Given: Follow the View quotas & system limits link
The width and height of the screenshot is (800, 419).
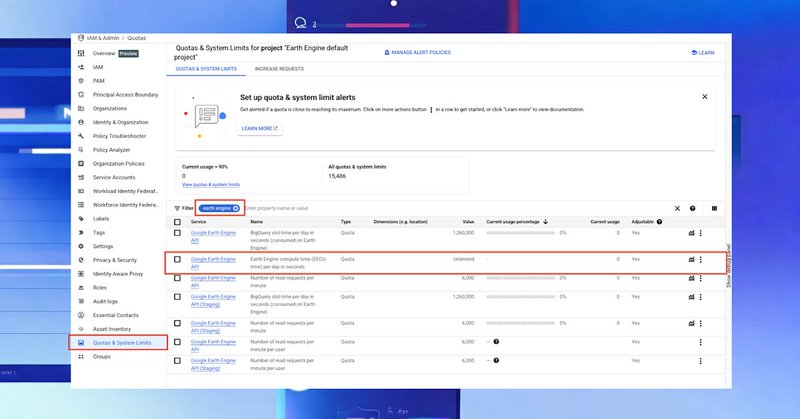Looking at the screenshot, I should pos(211,185).
